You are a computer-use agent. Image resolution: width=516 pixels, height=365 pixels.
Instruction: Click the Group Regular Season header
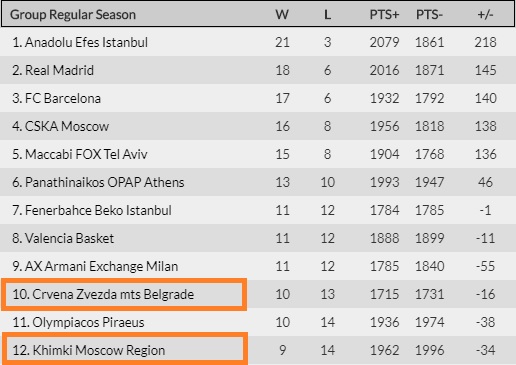pos(73,15)
